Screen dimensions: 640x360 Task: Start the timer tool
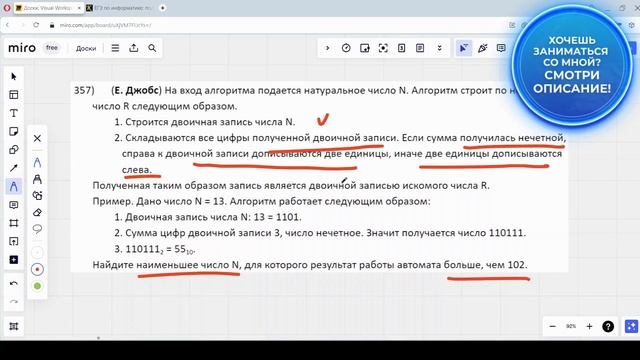click(x=346, y=48)
